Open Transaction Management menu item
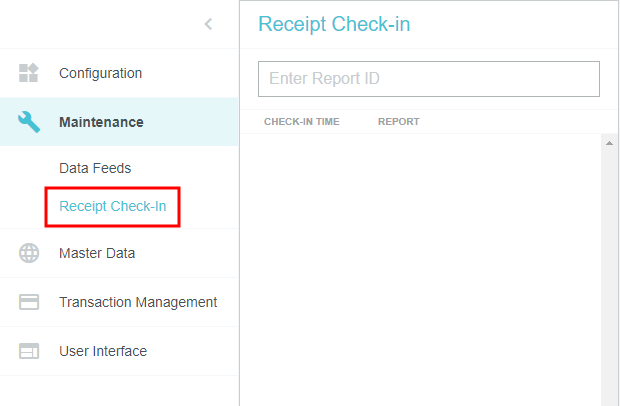 (138, 302)
